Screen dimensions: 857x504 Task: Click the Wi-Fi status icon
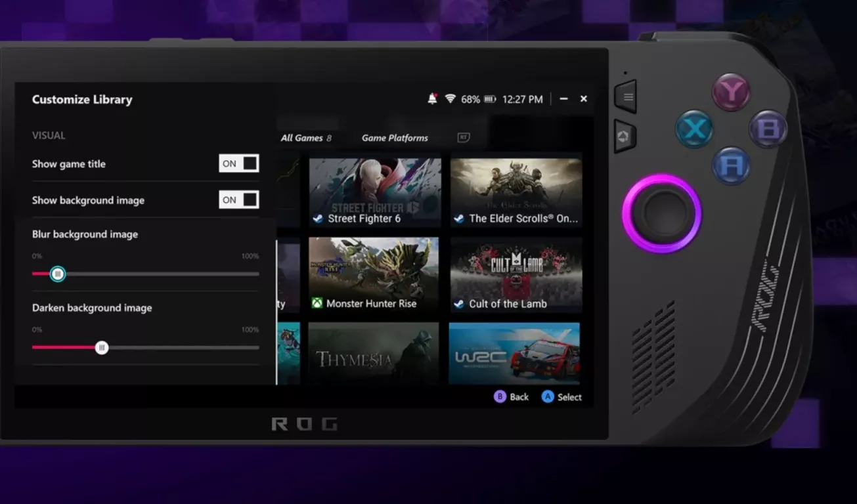coord(450,99)
